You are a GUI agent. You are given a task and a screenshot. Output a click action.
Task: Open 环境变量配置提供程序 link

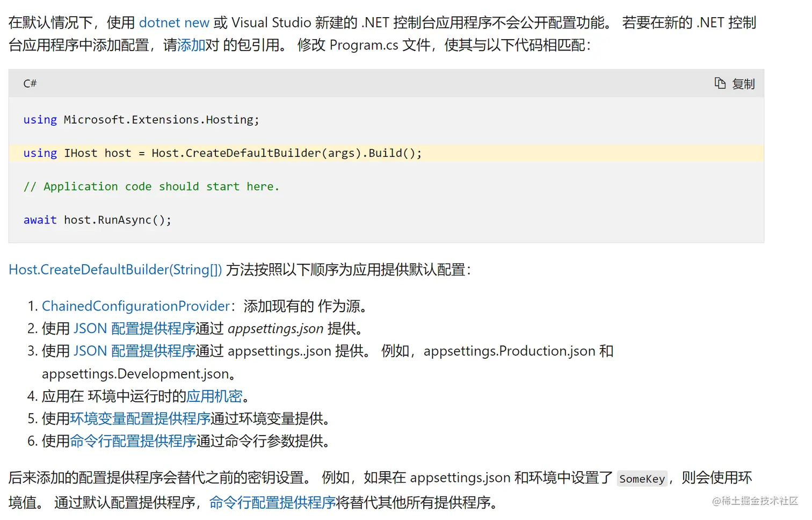pyautogui.click(x=140, y=419)
